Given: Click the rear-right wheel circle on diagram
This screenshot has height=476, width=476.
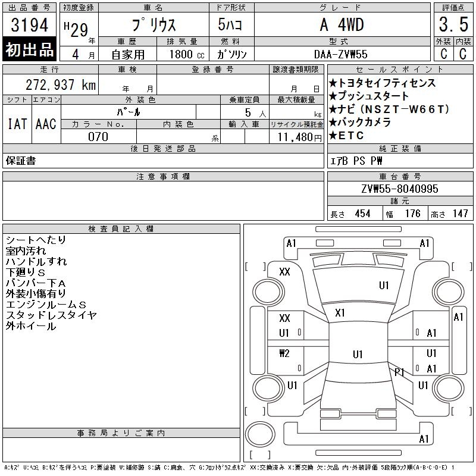Looking at the screenshot, I should 448,388.
